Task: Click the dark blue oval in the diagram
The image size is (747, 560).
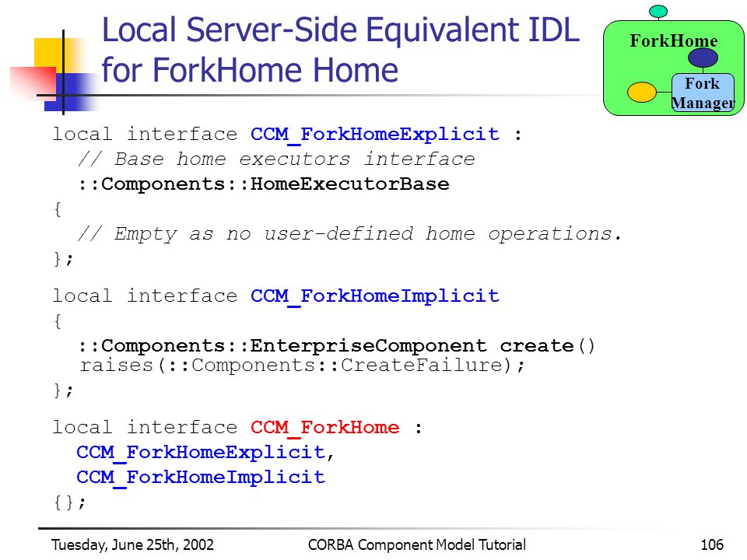Action: (703, 58)
